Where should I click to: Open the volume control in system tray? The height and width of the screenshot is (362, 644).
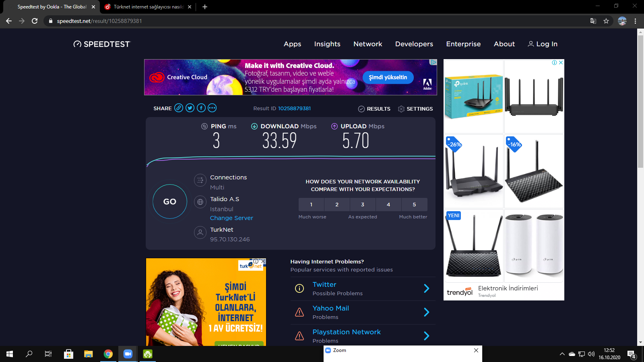click(591, 354)
